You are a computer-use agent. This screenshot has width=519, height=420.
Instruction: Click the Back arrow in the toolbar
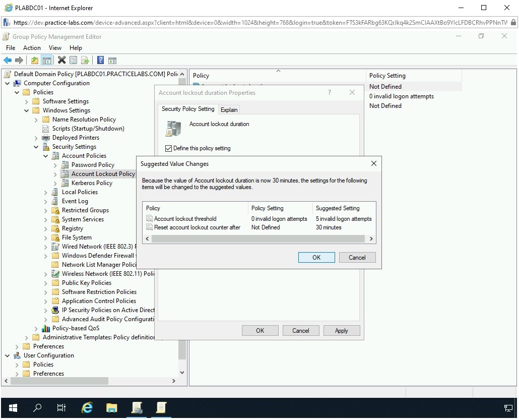(x=8, y=61)
